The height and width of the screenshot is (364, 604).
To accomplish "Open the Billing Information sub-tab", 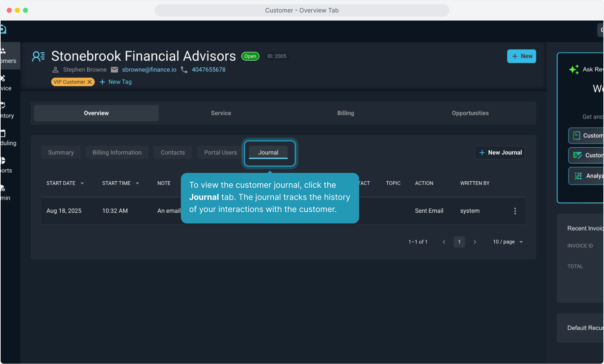I will [x=117, y=153].
